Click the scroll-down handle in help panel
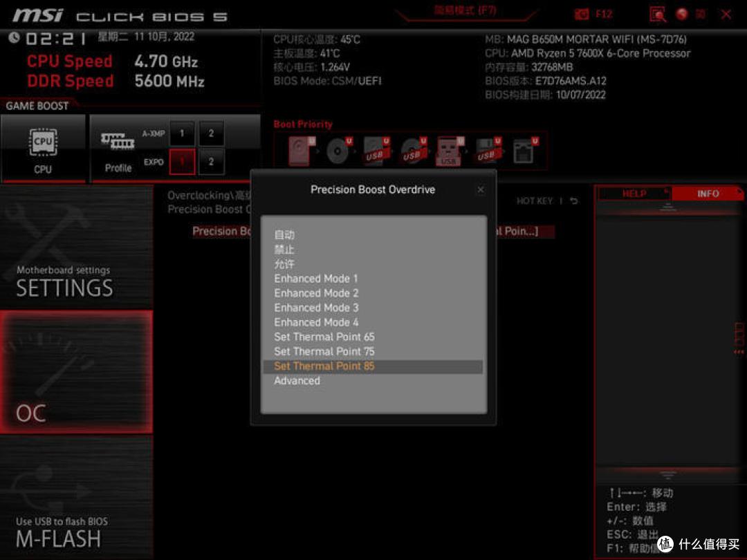Image resolution: width=747 pixels, height=560 pixels. tap(668, 475)
